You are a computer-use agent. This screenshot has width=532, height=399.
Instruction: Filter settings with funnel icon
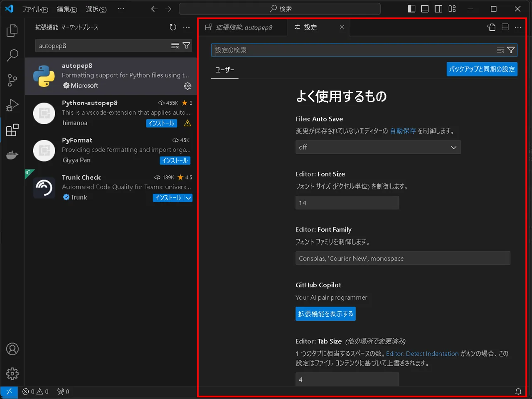[x=511, y=50]
